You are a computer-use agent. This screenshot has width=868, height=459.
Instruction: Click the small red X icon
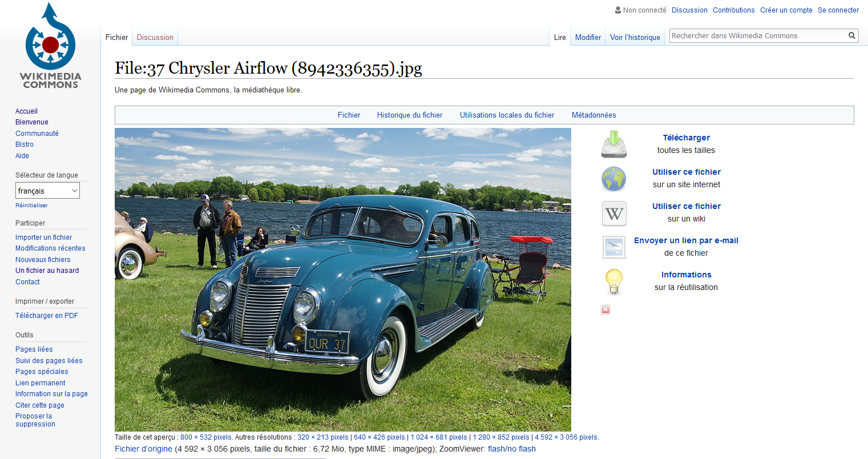click(x=605, y=309)
